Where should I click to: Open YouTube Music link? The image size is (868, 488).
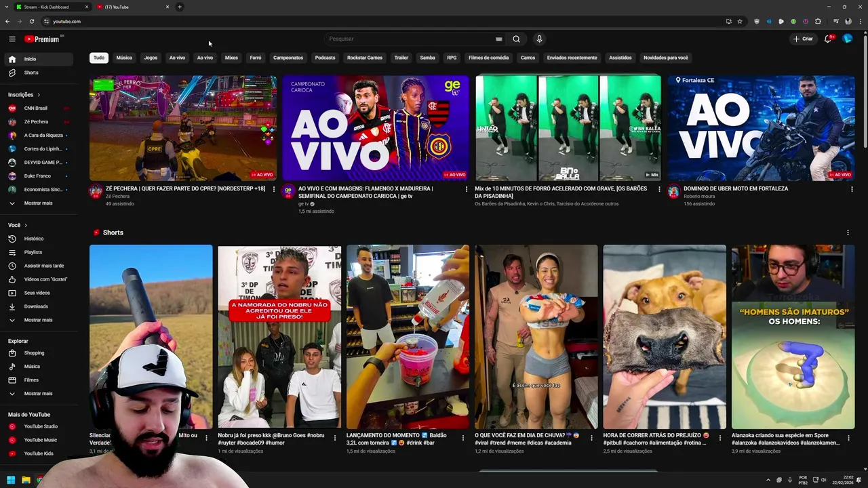pyautogui.click(x=39, y=440)
